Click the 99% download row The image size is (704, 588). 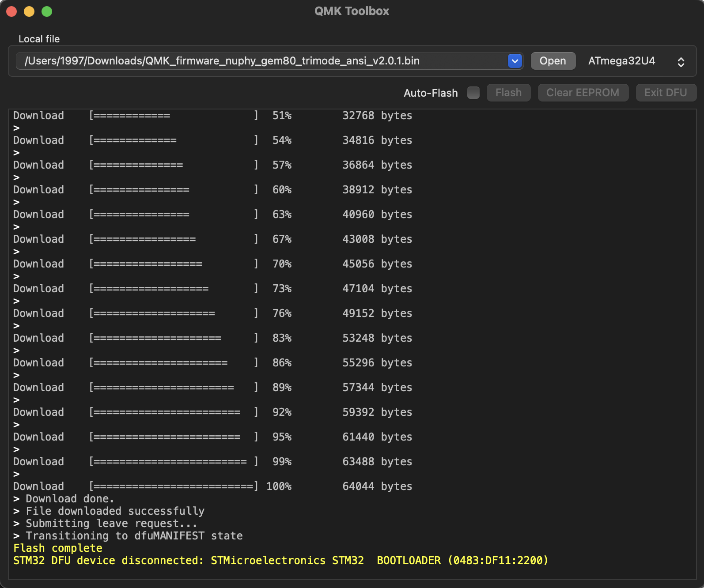tap(213, 462)
